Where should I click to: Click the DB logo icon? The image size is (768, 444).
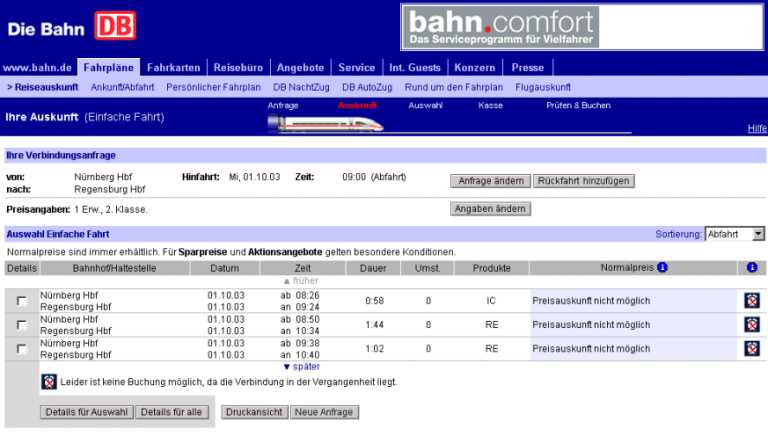[115, 25]
